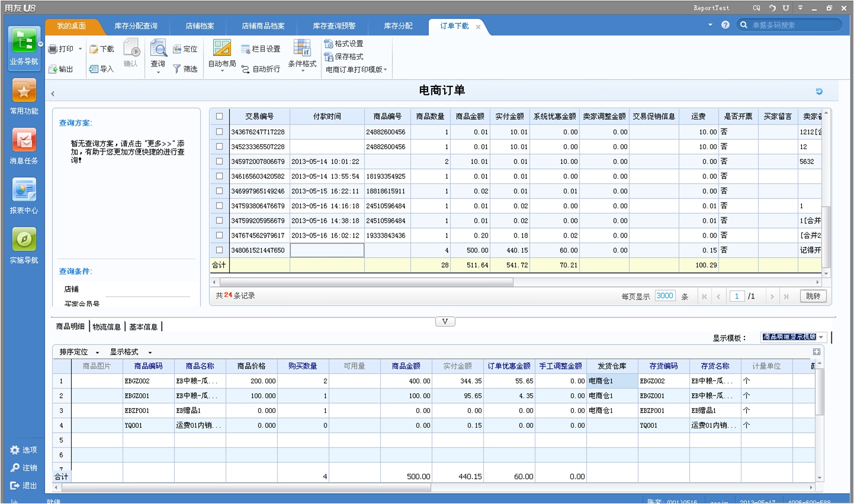This screenshot has width=854, height=504.
Task: Click the 保存格式 save format icon
Action: [x=329, y=57]
